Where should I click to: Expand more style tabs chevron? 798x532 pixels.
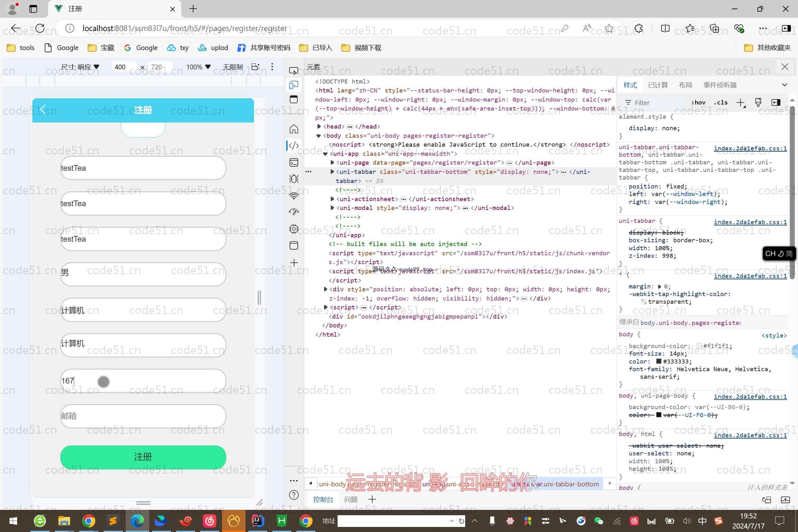click(785, 85)
